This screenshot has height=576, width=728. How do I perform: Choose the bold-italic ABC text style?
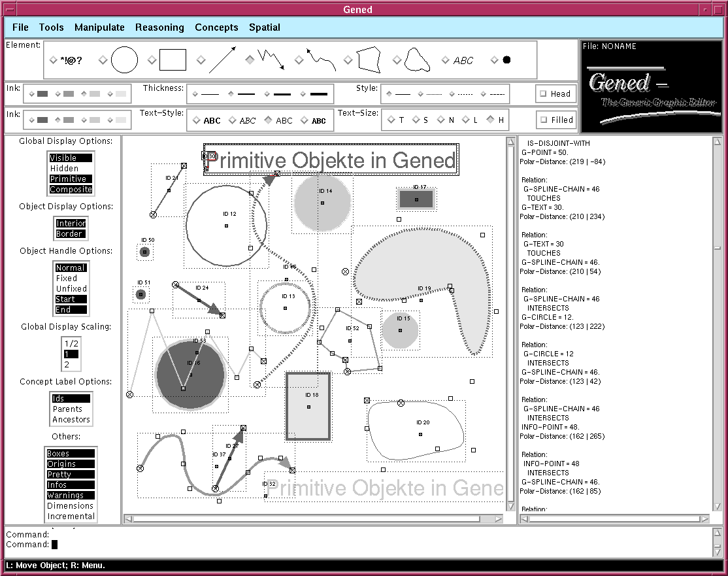point(314,120)
